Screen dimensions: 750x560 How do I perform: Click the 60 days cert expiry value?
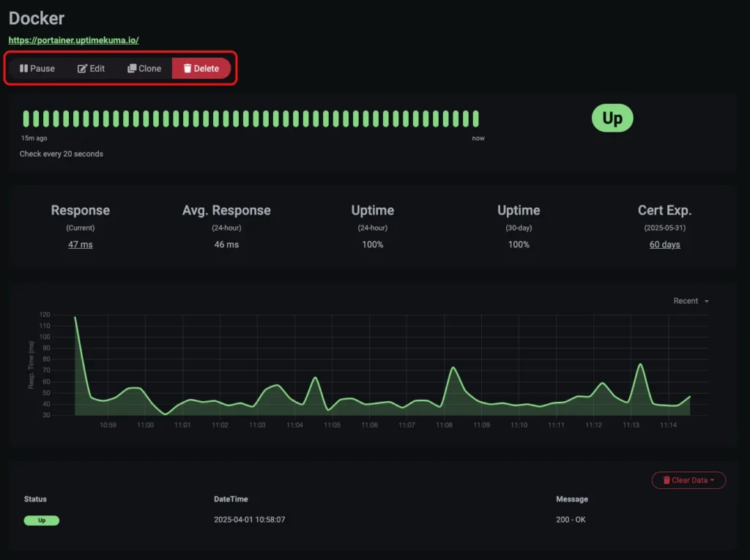click(664, 244)
